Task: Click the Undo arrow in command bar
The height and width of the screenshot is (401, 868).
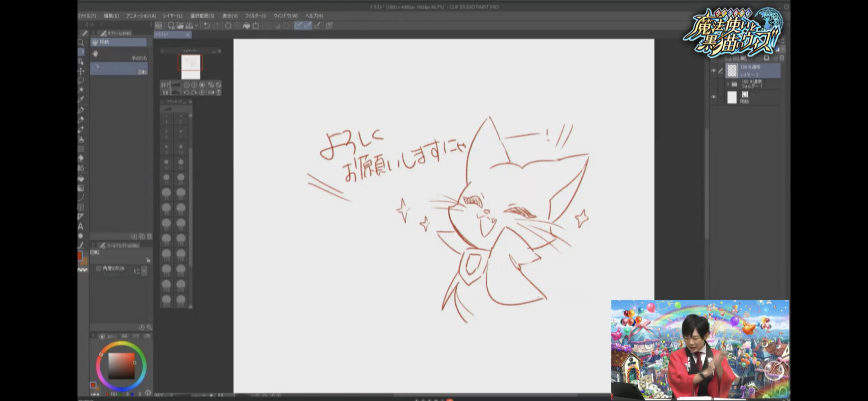Action: pyautogui.click(x=207, y=26)
